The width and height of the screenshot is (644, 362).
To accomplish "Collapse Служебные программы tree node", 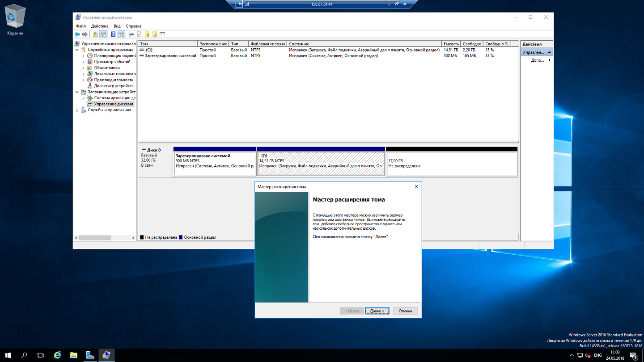I will point(77,50).
